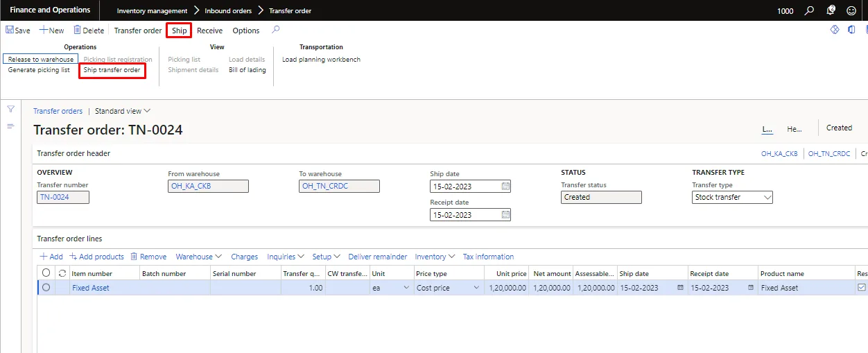Show list with lines icon under the filter
The image size is (868, 353).
click(10, 126)
